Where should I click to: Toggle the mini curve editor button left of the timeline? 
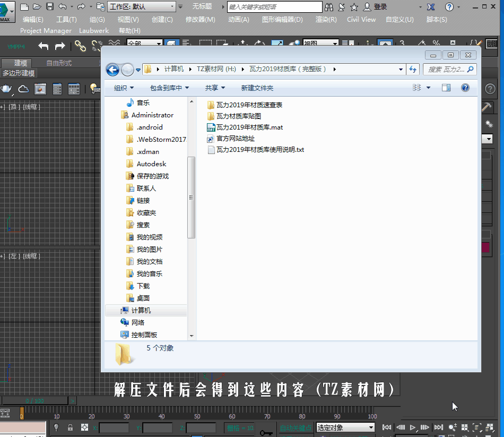tap(5, 413)
